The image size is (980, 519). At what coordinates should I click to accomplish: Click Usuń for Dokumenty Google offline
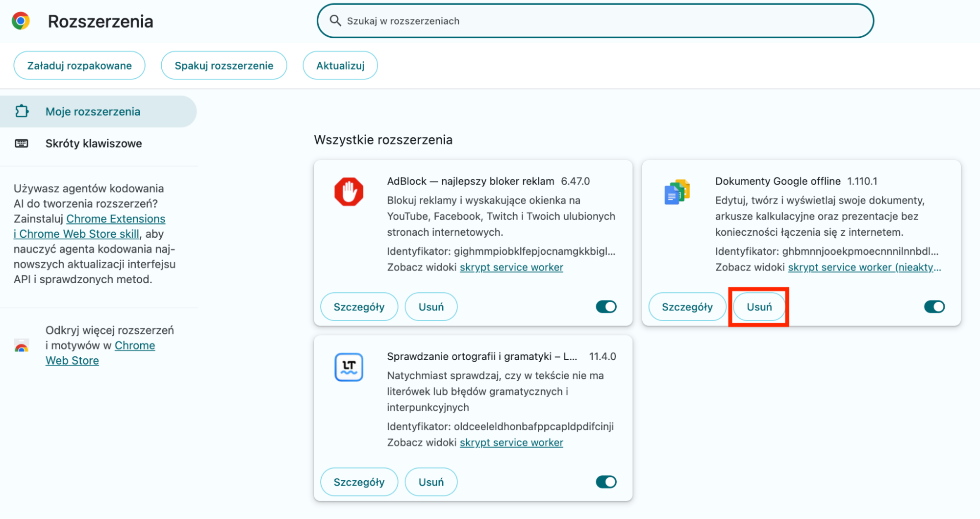(759, 307)
